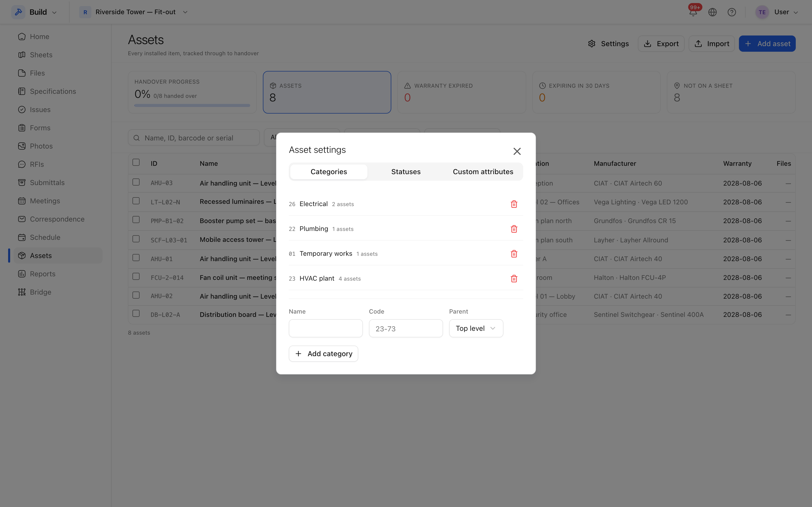Viewport: 812px width, 507px height.
Task: Tick the checkbox for AHU-03 row
Action: pyautogui.click(x=136, y=182)
